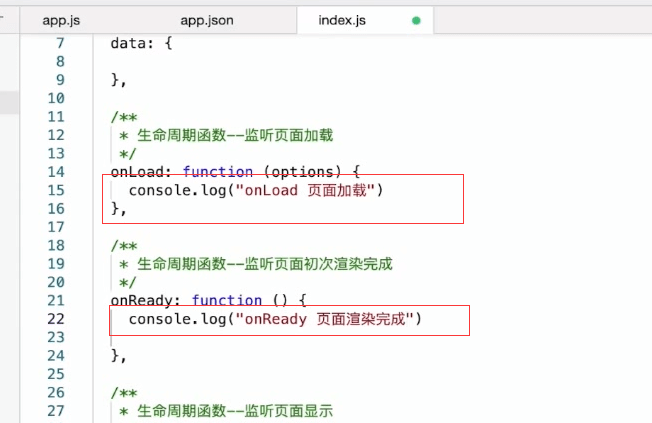This screenshot has width=652, height=423.
Task: Click the 'onReady' property name
Action: [x=141, y=300]
